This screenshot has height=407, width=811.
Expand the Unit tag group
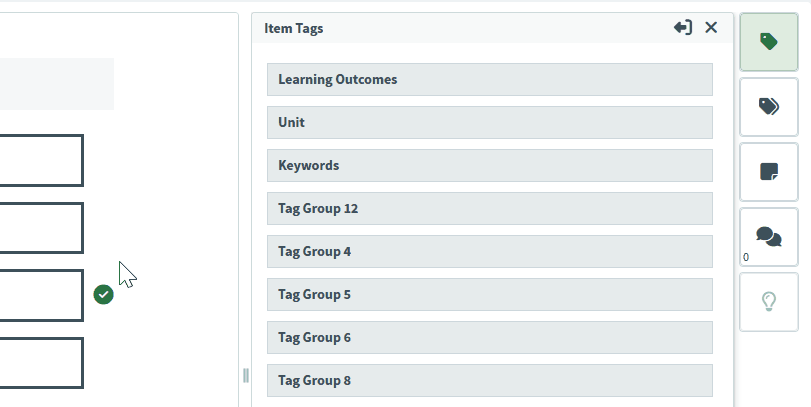click(489, 122)
